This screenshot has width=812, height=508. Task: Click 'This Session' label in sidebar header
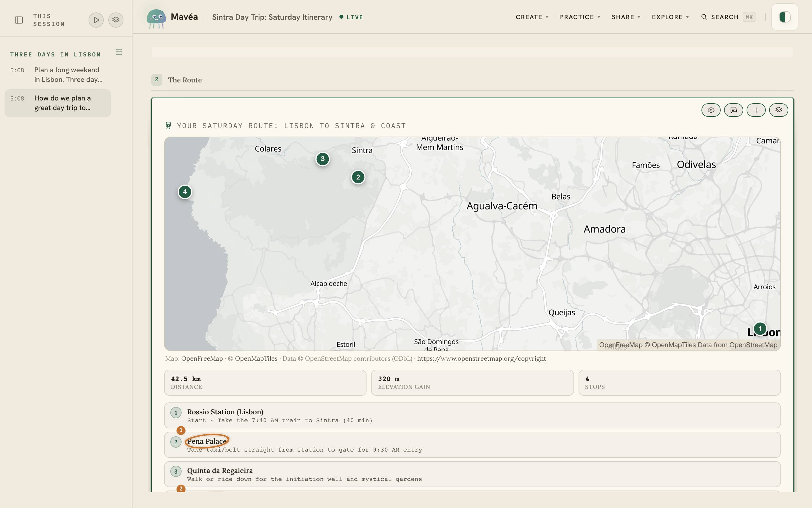click(49, 20)
